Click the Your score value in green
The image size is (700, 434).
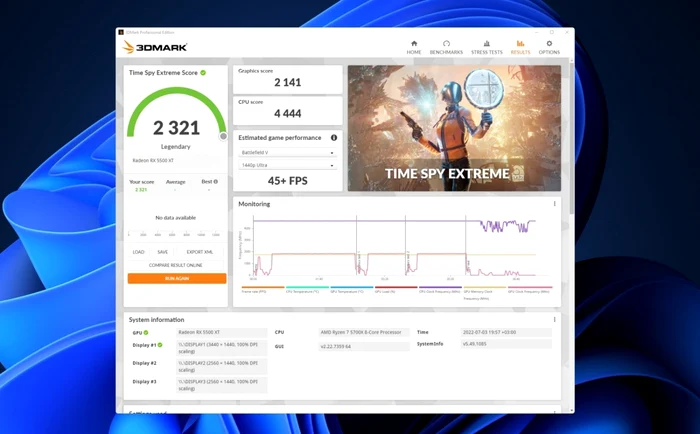coord(141,190)
